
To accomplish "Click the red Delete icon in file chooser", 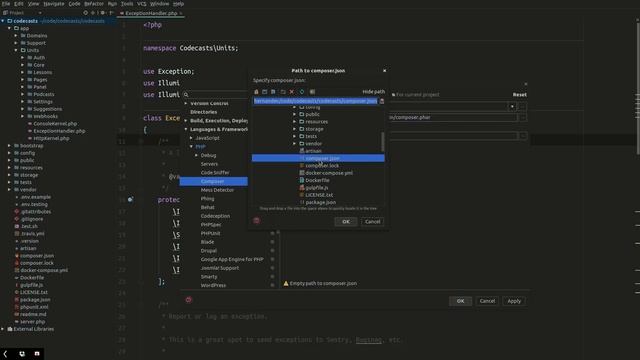I will [x=292, y=92].
